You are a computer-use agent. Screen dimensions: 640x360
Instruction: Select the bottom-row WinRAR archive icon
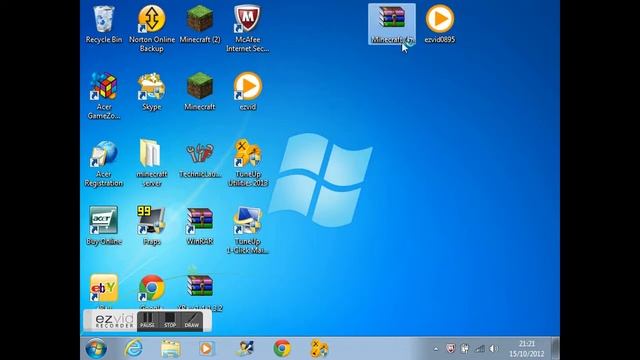200,288
